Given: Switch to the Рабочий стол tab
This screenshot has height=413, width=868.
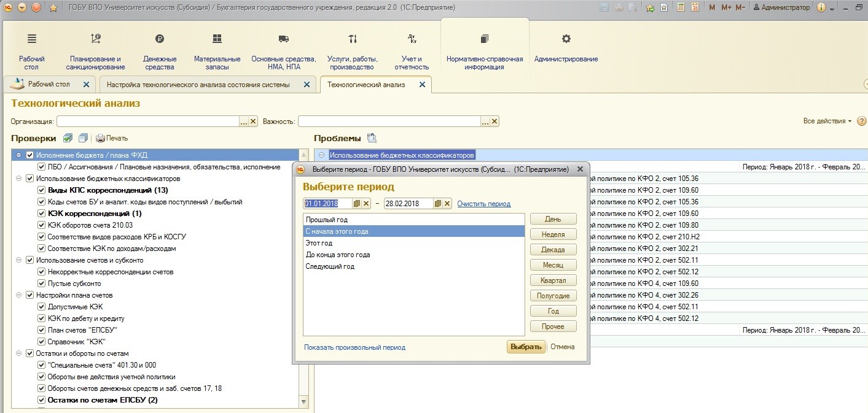Looking at the screenshot, I should 49,85.
